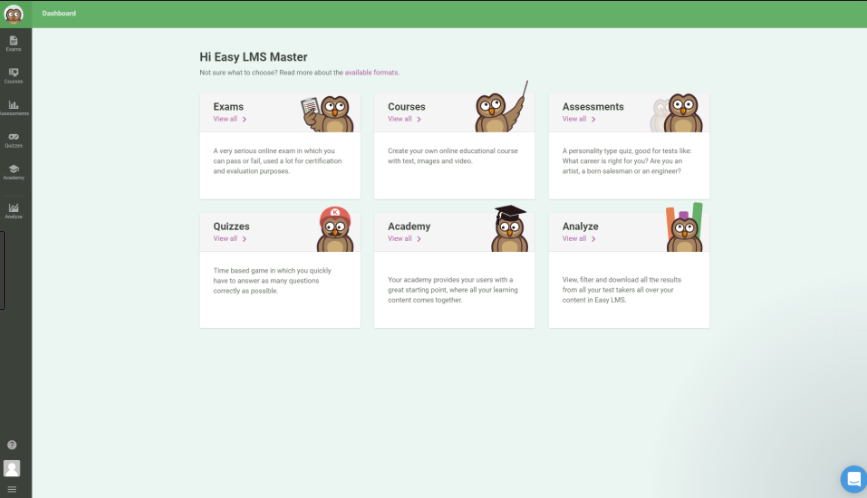Viewport: 867px width, 498px height.
Task: Click View all under Courses
Action: [x=404, y=119]
